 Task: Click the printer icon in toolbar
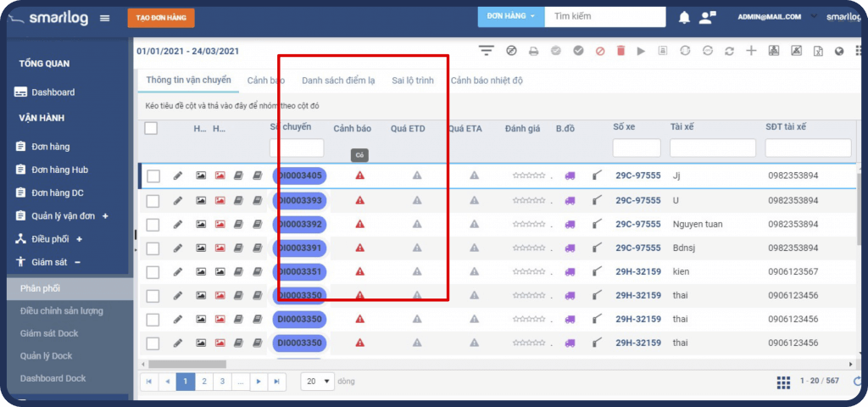[x=534, y=51]
